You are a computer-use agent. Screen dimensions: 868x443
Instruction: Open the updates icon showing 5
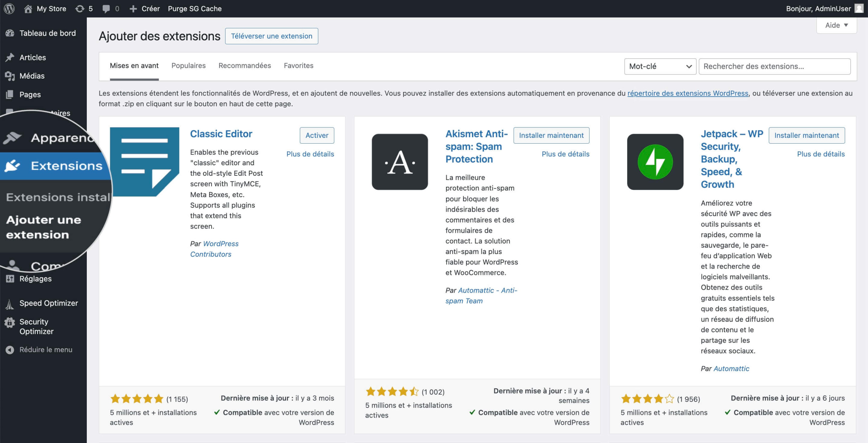80,8
